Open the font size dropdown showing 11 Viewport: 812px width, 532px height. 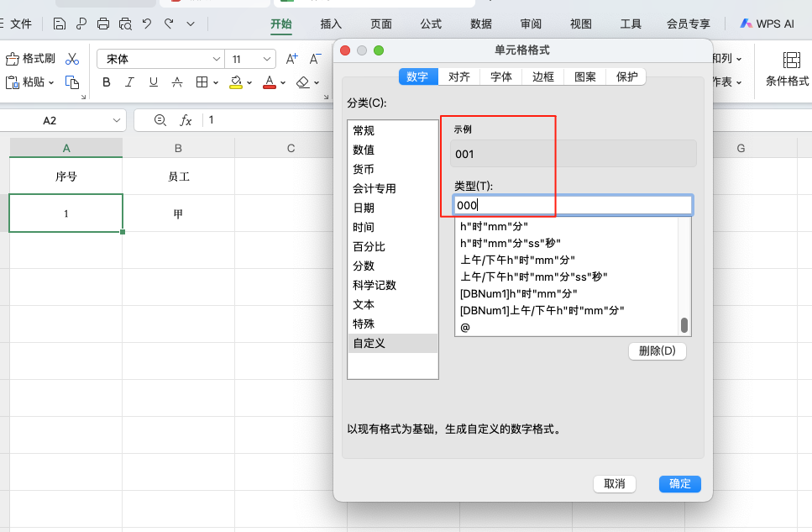click(x=249, y=59)
